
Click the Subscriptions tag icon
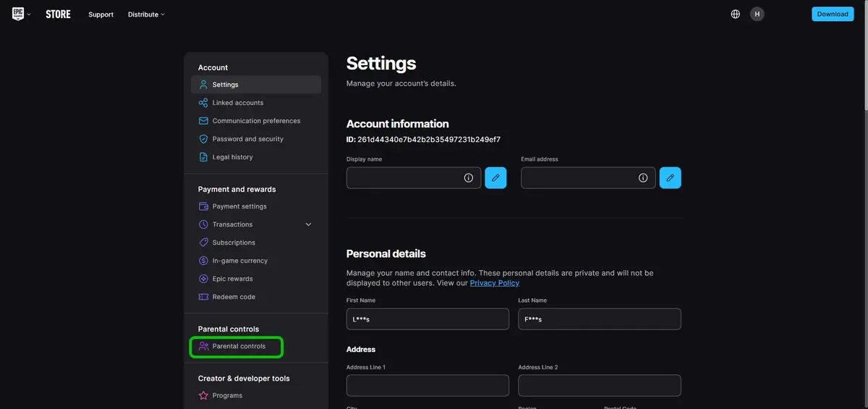[x=203, y=243]
